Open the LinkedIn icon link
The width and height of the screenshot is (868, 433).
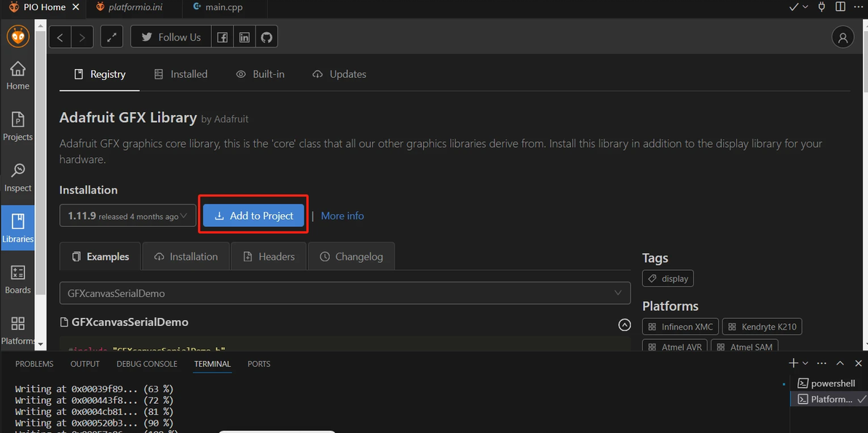pos(244,37)
